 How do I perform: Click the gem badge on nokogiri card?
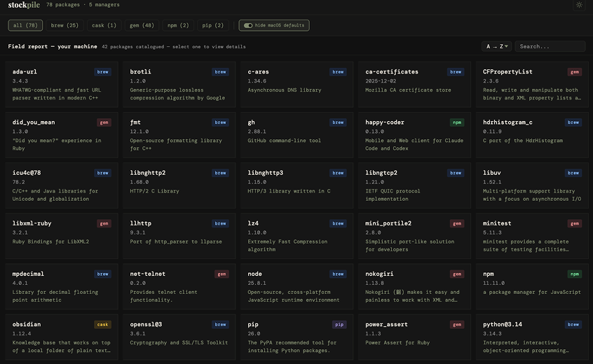[x=456, y=274]
